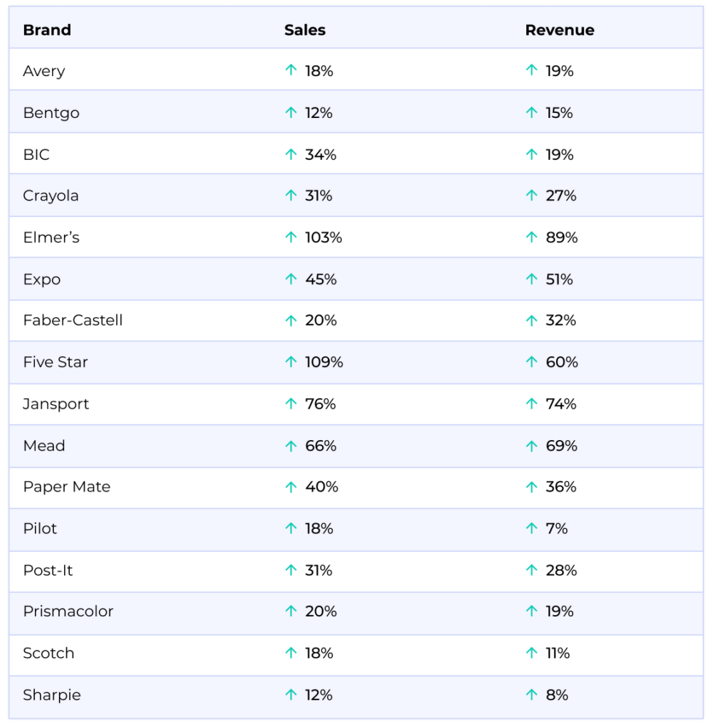The width and height of the screenshot is (714, 728).
Task: Click the arrow next to Mead 66% sales
Action: [291, 445]
